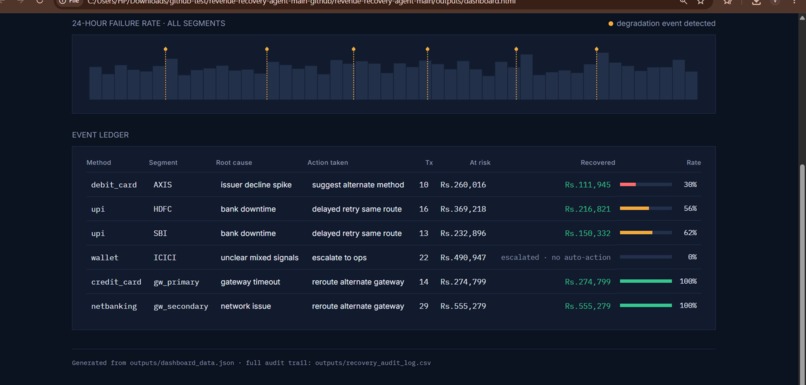Click the Tx column header
The height and width of the screenshot is (385, 806).
[x=429, y=162]
